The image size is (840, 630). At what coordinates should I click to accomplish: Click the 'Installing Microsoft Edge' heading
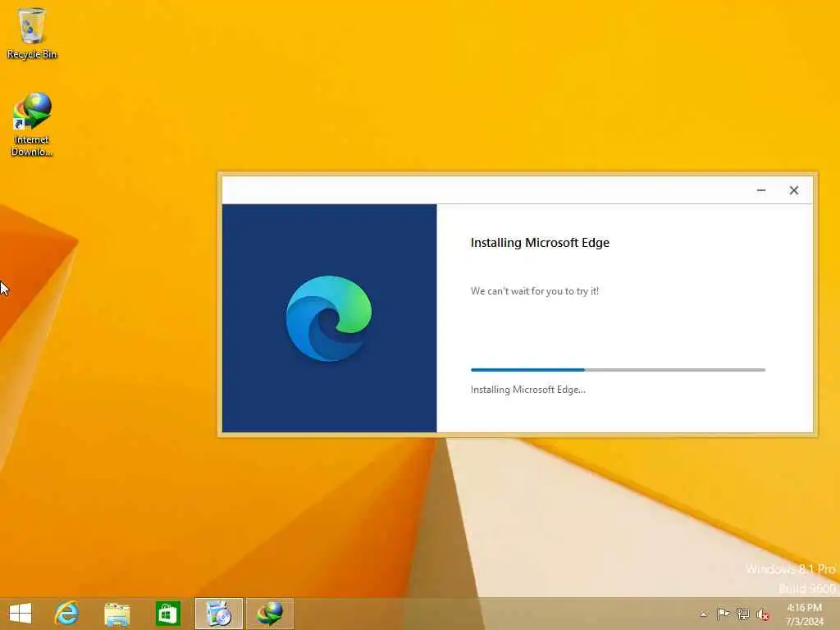(540, 243)
